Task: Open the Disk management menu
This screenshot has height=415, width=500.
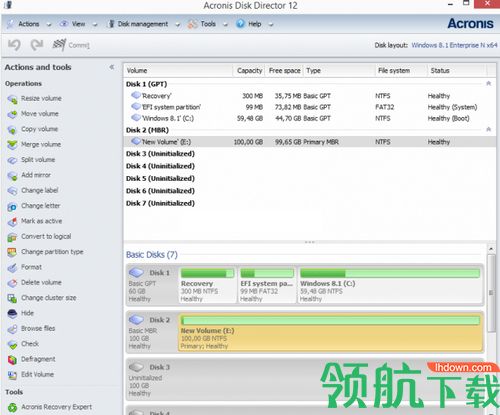Action: tap(143, 24)
